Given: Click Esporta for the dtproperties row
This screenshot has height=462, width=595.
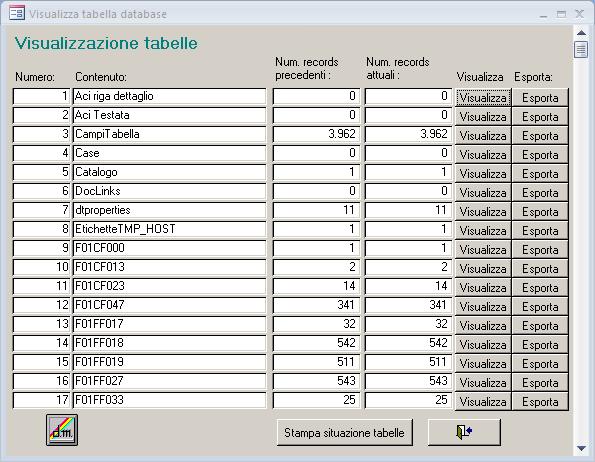Looking at the screenshot, I should pos(540,211).
